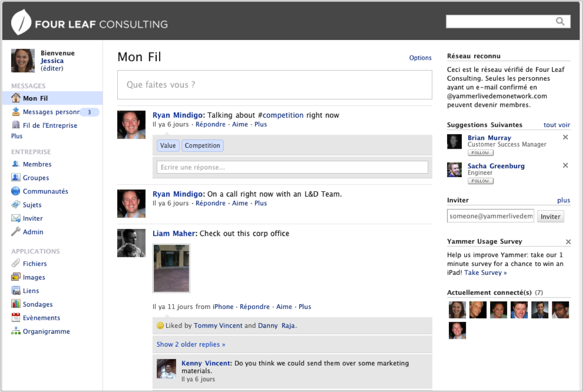The width and height of the screenshot is (583, 392).
Task: Click the Images picture icon
Action: tap(16, 277)
